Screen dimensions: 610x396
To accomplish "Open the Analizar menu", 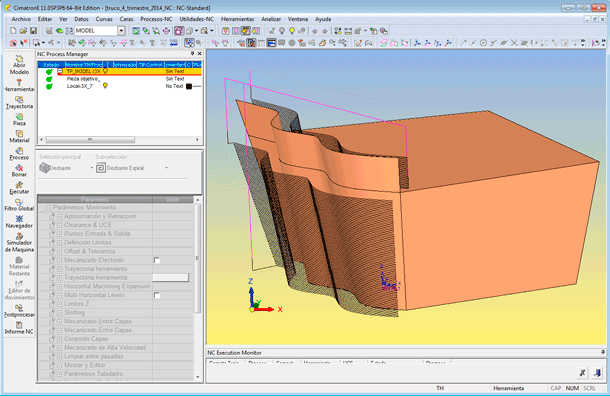I will coord(271,19).
